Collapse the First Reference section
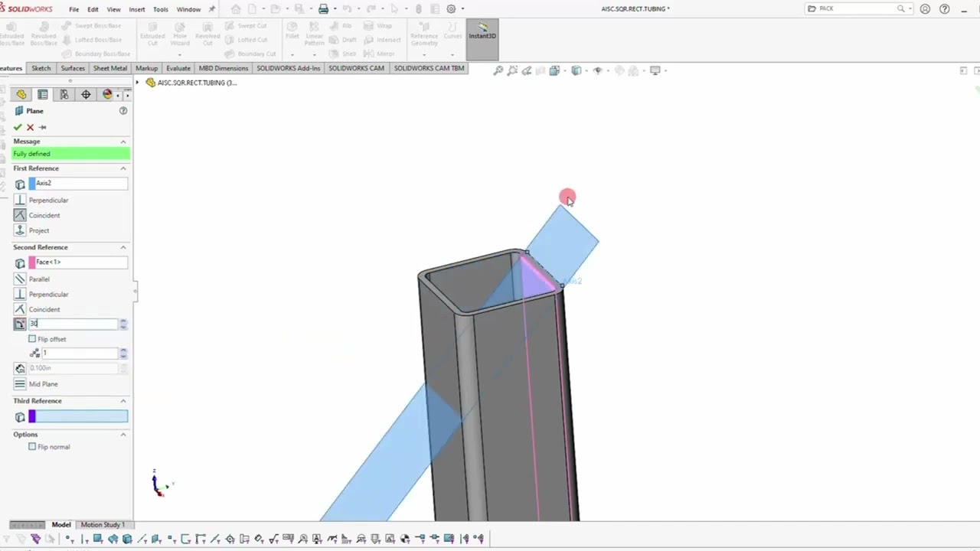This screenshot has width=980, height=551. pyautogui.click(x=123, y=168)
